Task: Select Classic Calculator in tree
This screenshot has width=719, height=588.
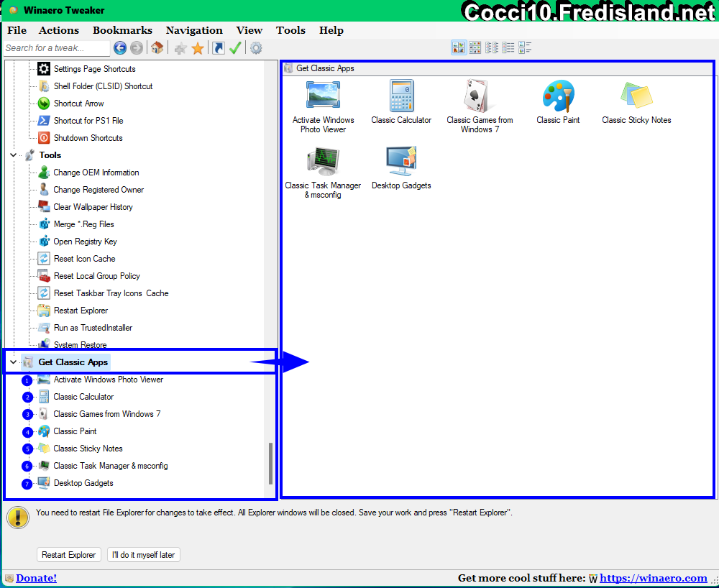Action: pos(83,397)
